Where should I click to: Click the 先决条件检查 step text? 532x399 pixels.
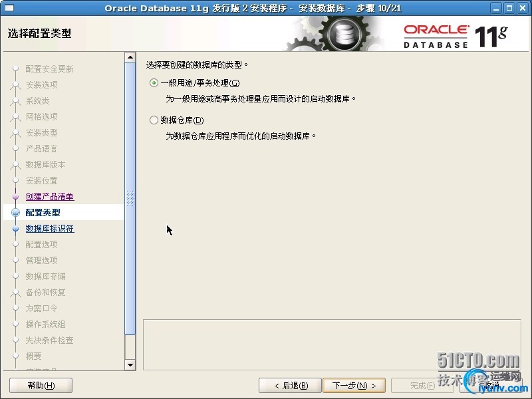click(49, 340)
